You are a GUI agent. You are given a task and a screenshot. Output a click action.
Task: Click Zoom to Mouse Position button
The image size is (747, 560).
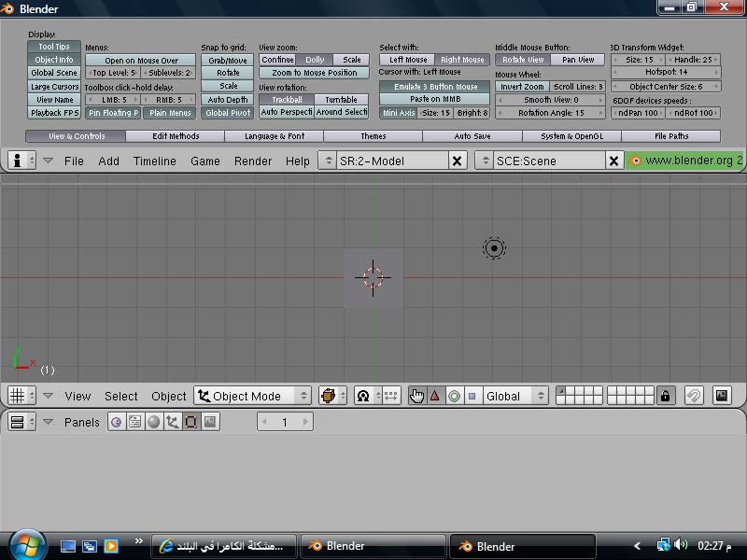tap(315, 73)
